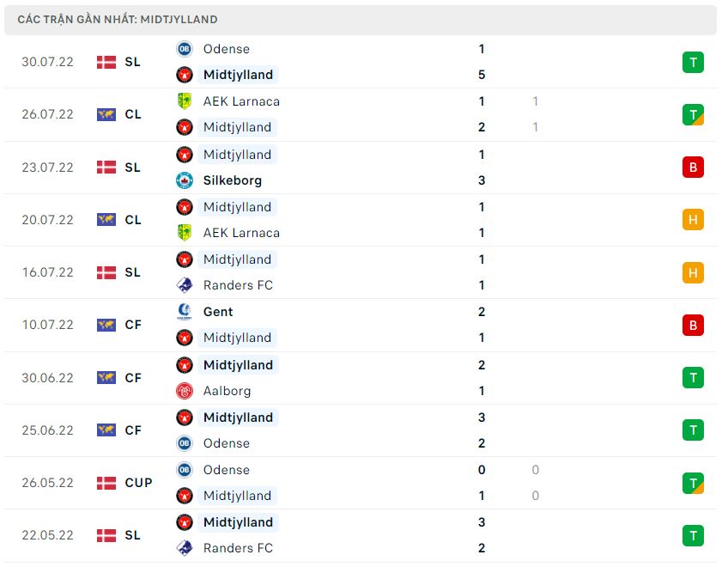Viewport: 728px width, 573px height.
Task: Open the Gent team link
Action: (218, 312)
